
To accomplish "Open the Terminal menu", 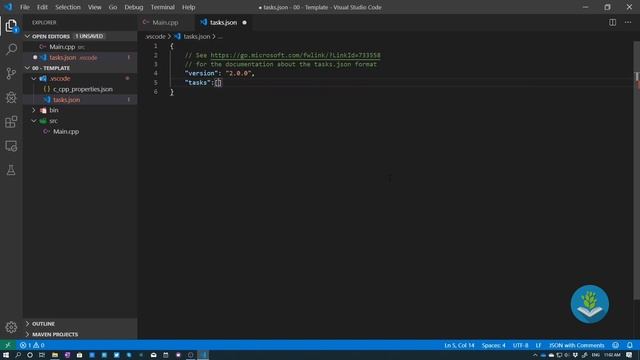I will click(x=162, y=7).
